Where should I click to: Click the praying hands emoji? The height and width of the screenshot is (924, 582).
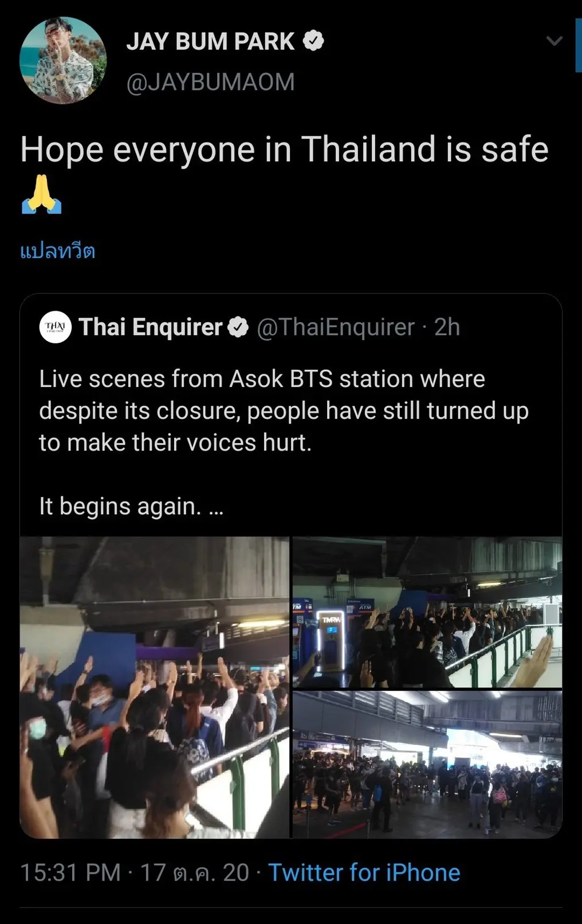(41, 194)
